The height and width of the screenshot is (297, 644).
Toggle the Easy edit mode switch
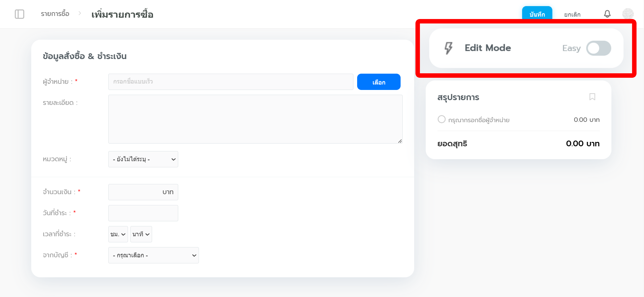(x=599, y=48)
